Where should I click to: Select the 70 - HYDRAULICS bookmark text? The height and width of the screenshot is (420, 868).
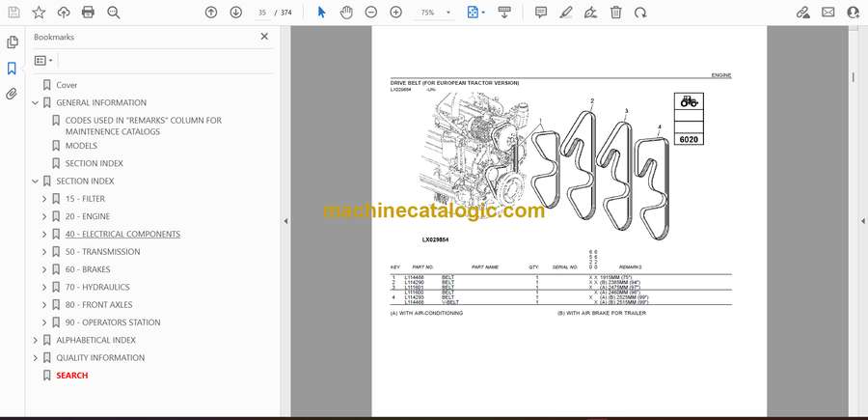pos(97,287)
